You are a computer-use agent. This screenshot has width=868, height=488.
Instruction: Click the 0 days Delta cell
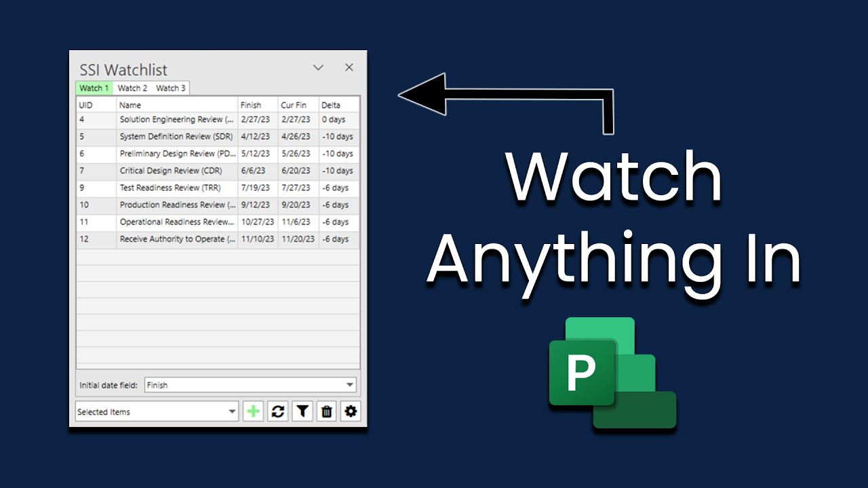tap(339, 120)
